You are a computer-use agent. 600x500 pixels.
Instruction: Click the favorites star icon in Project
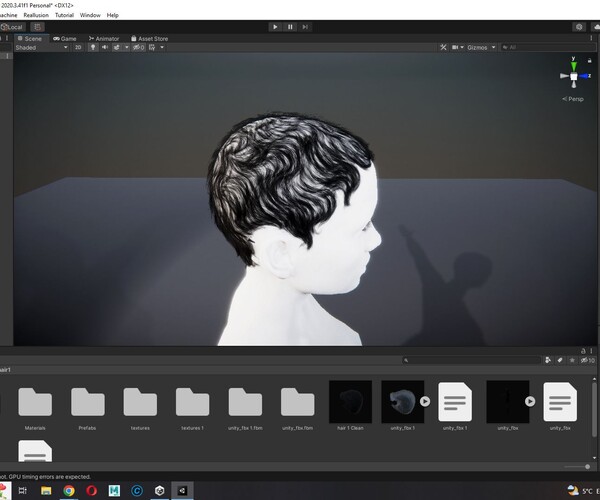coord(572,360)
